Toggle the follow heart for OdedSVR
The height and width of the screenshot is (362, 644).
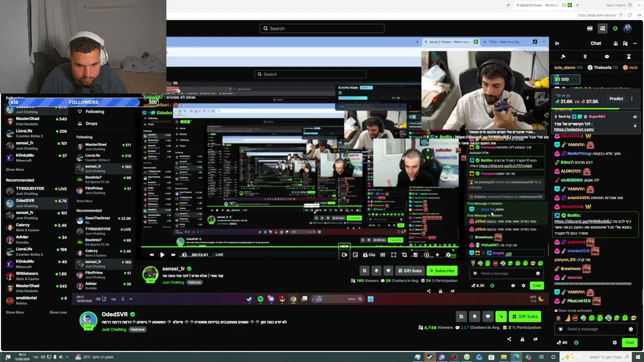point(488,316)
